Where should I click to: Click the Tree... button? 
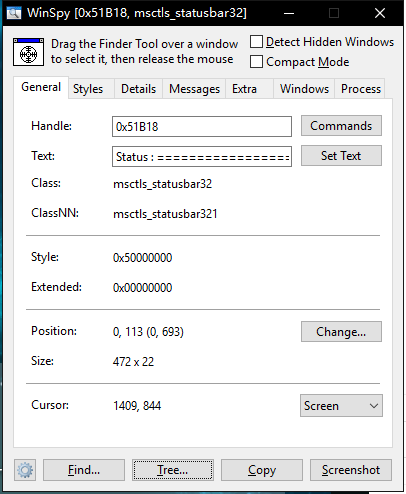tap(173, 470)
